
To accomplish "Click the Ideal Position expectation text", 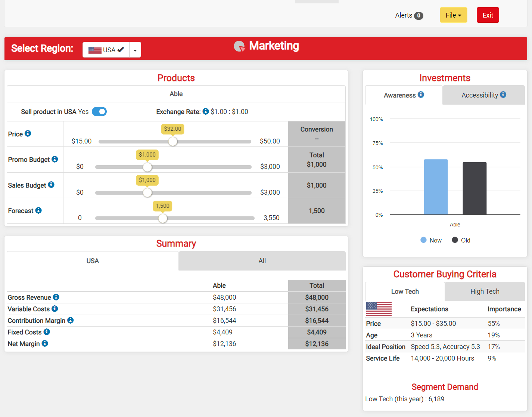I will tap(445, 347).
